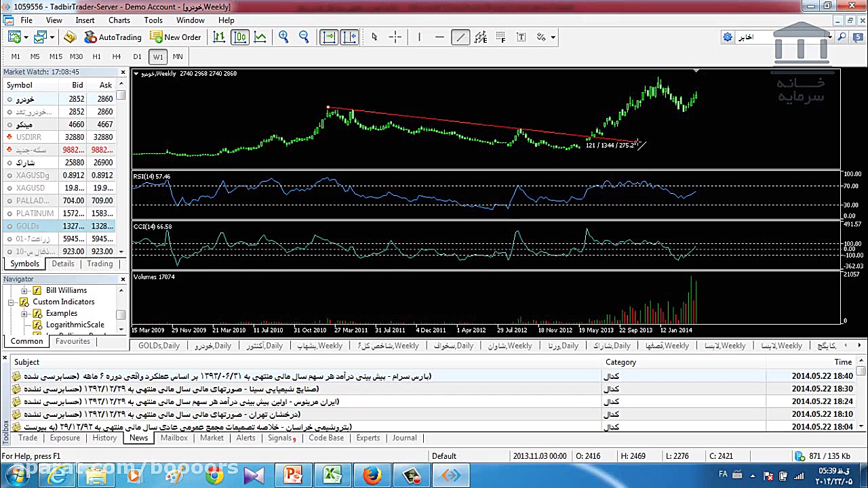Image resolution: width=868 pixels, height=488 pixels.
Task: Toggle the chart Auto Scroll button
Action: (329, 37)
